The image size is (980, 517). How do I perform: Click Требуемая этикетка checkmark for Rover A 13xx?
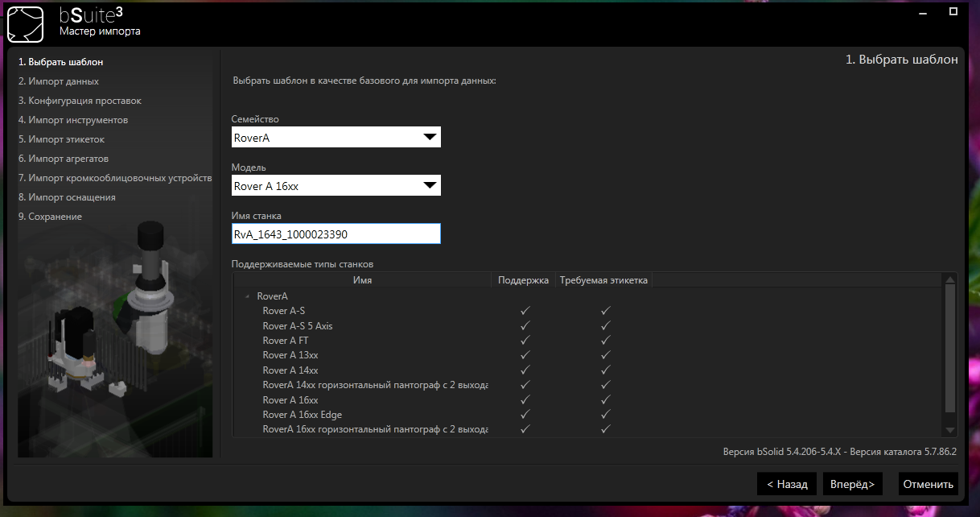click(x=606, y=355)
